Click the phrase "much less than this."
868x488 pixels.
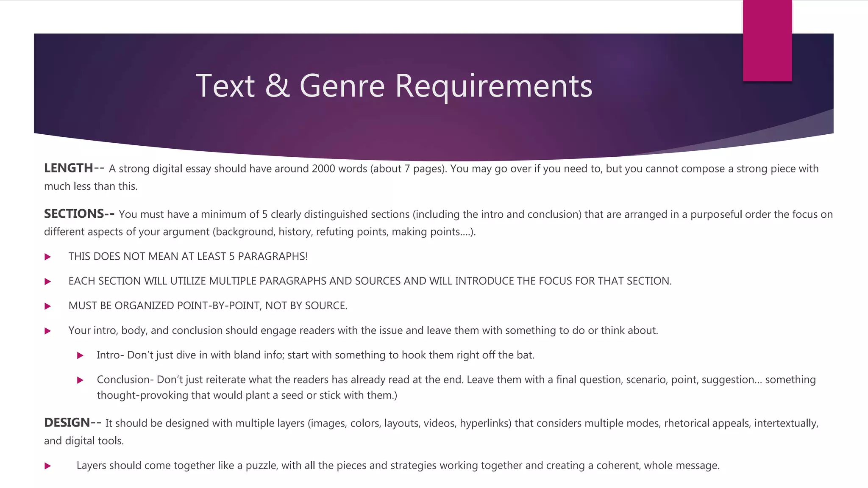[x=91, y=186]
